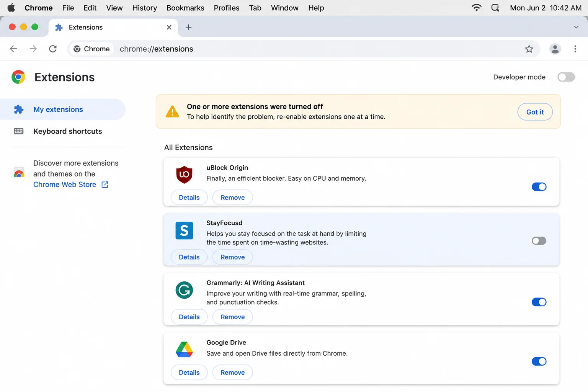
Task: Enable the StayFocusd toggle
Action: [539, 241]
